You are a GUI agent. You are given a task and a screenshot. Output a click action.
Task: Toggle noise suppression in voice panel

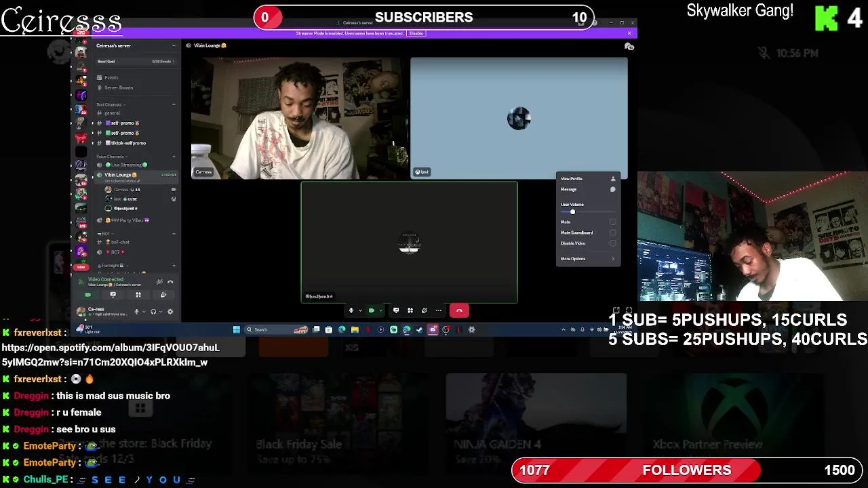point(159,282)
